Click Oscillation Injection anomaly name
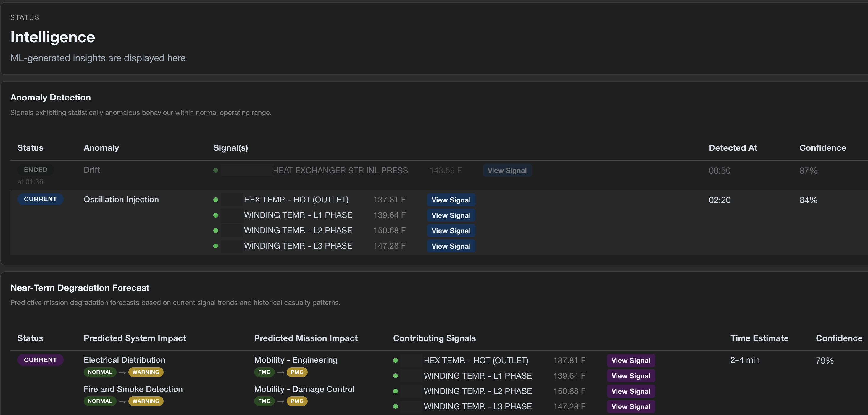Screen dimensions: 868x415 (x=121, y=199)
